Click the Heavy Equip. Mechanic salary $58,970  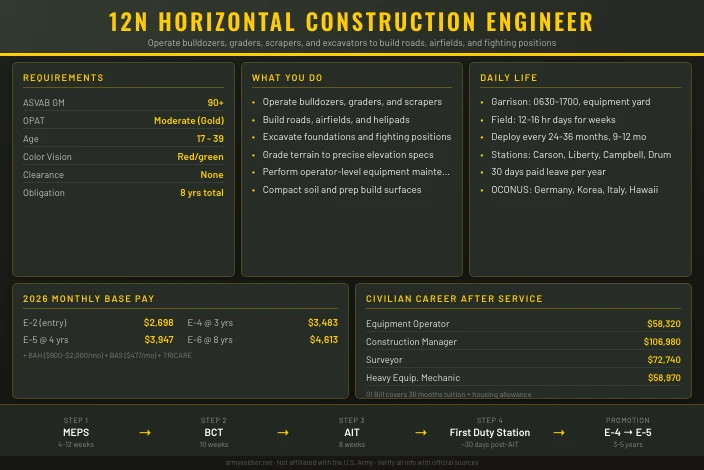(x=664, y=378)
